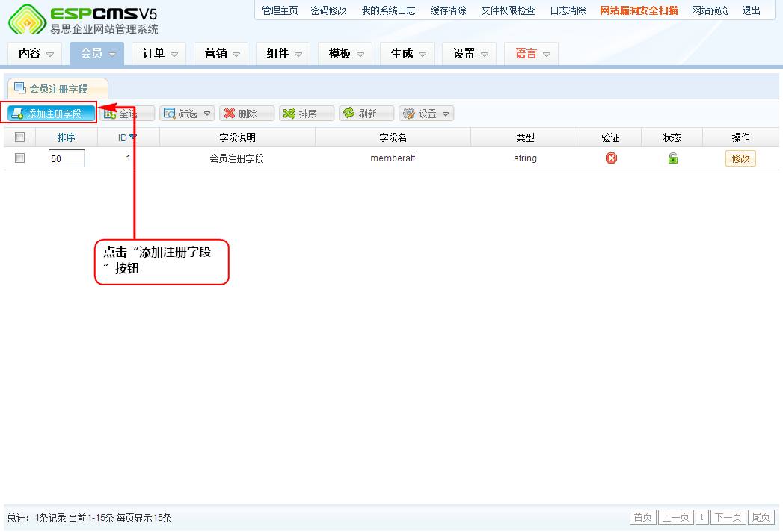Click the 修改 button in the row
Image resolution: width=783 pixels, height=532 pixels.
tap(740, 158)
